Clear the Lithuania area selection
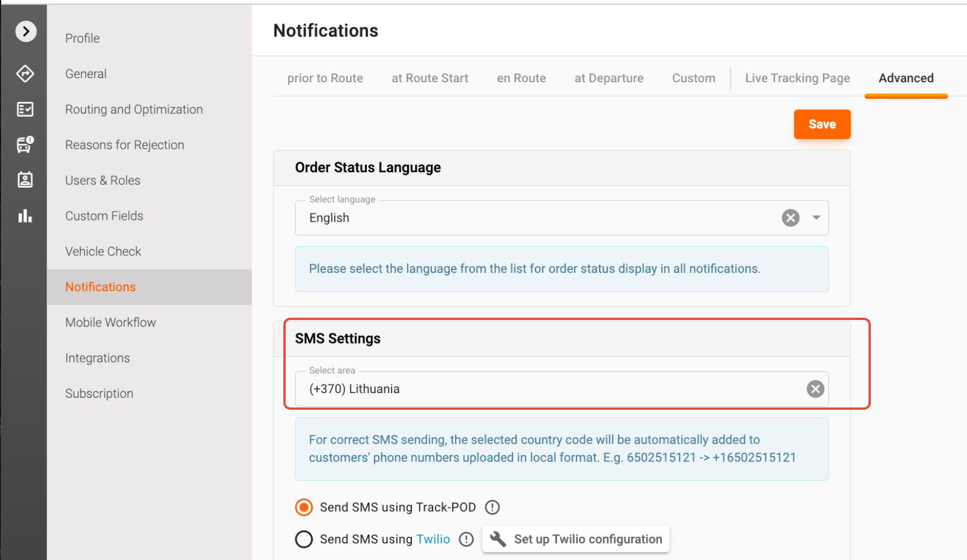The height and width of the screenshot is (560, 967). 815,389
